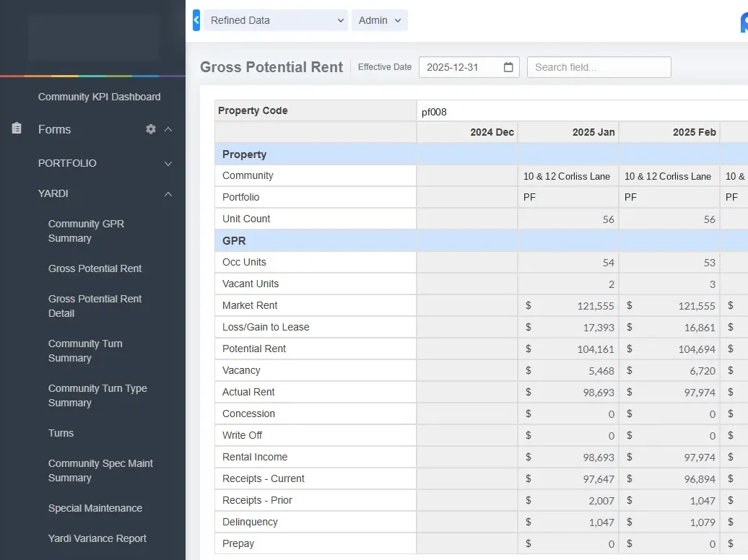The image size is (748, 560).
Task: Select the Receipts - Prior row label
Action: (257, 500)
